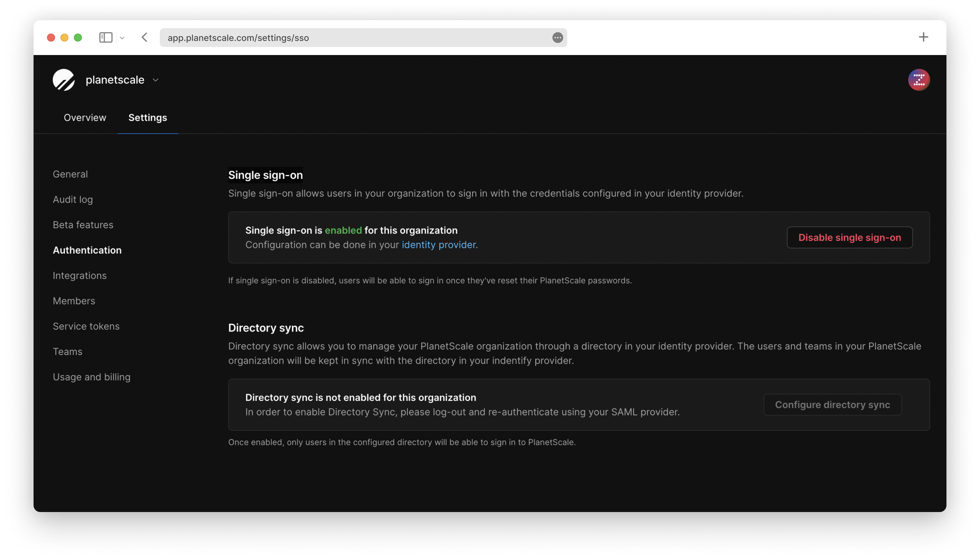
Task: Expand the sidebar options chevron
Action: coord(122,38)
